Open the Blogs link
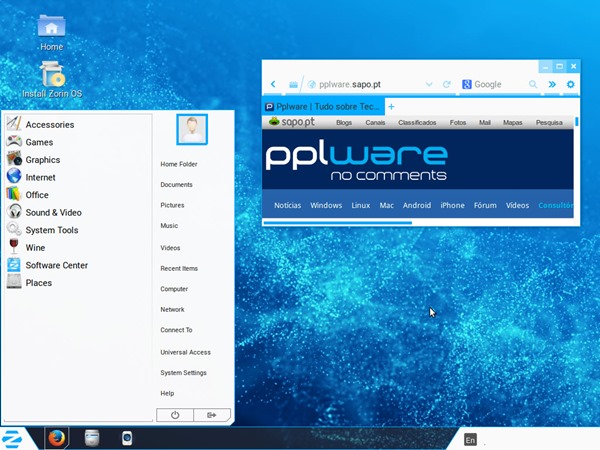The width and height of the screenshot is (600, 450). tap(344, 122)
